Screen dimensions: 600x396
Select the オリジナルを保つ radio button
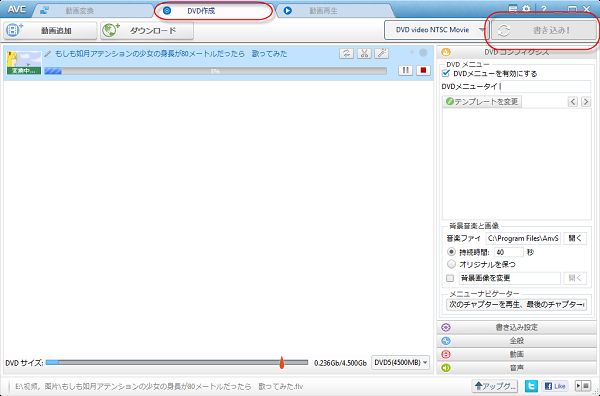pos(452,264)
